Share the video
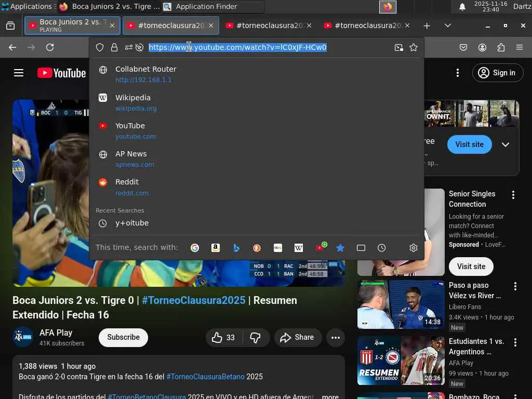 click(x=298, y=338)
